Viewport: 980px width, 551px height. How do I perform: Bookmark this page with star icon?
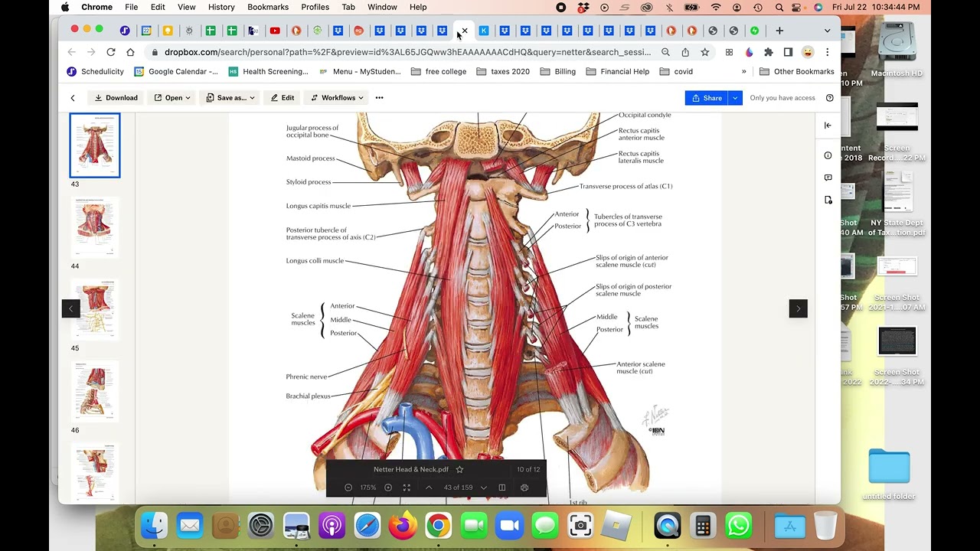point(705,52)
